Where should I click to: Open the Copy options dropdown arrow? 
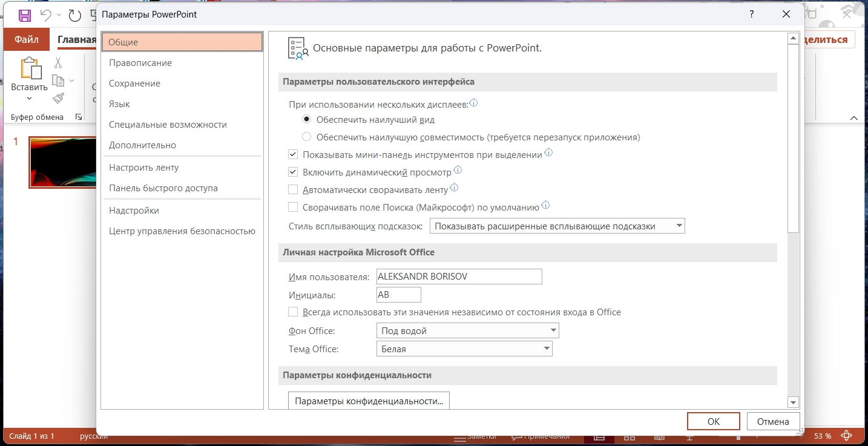point(71,80)
